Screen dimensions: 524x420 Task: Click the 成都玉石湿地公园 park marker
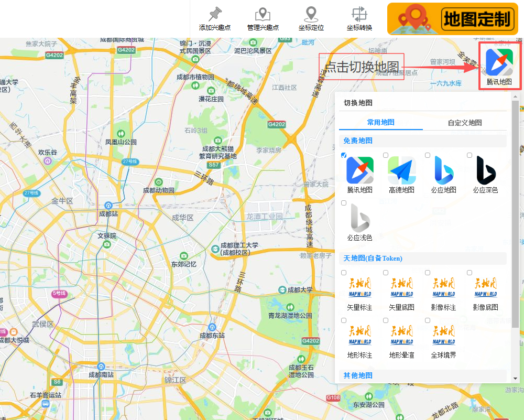pyautogui.click(x=301, y=359)
